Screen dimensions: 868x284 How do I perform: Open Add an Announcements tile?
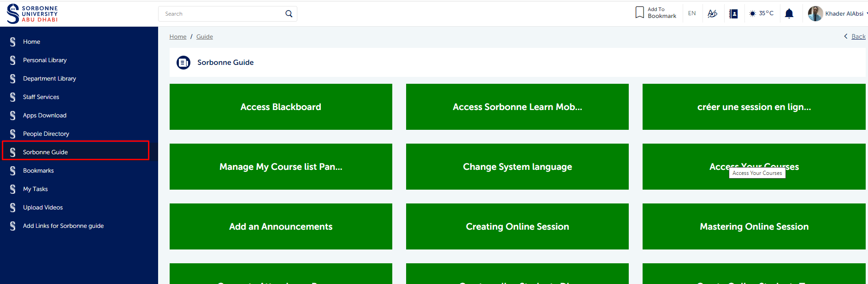pyautogui.click(x=281, y=226)
